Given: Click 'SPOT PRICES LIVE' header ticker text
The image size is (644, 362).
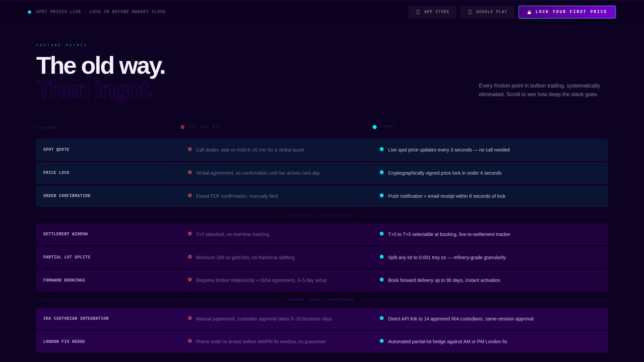Looking at the screenshot, I should point(101,12).
